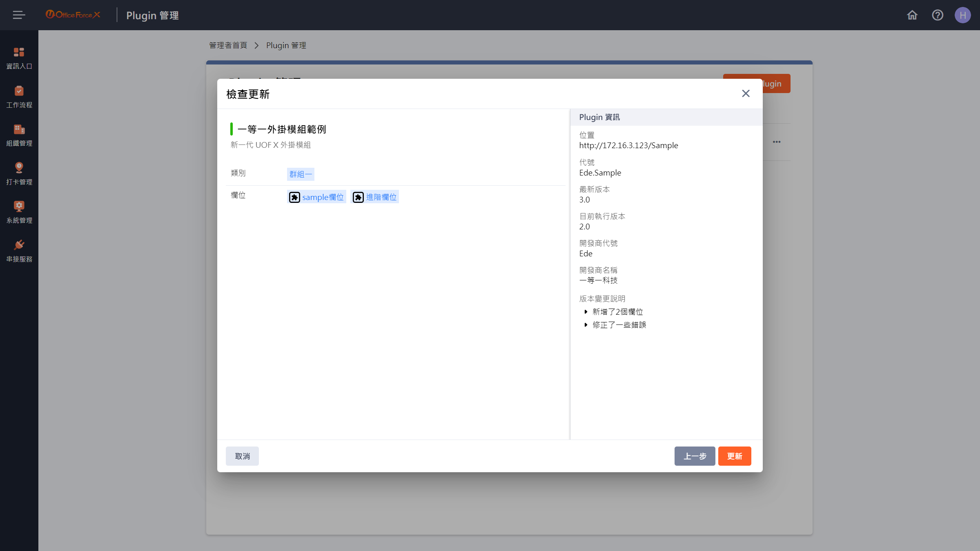The width and height of the screenshot is (980, 551).
Task: Open 打卡管理 in the sidebar
Action: (x=19, y=174)
